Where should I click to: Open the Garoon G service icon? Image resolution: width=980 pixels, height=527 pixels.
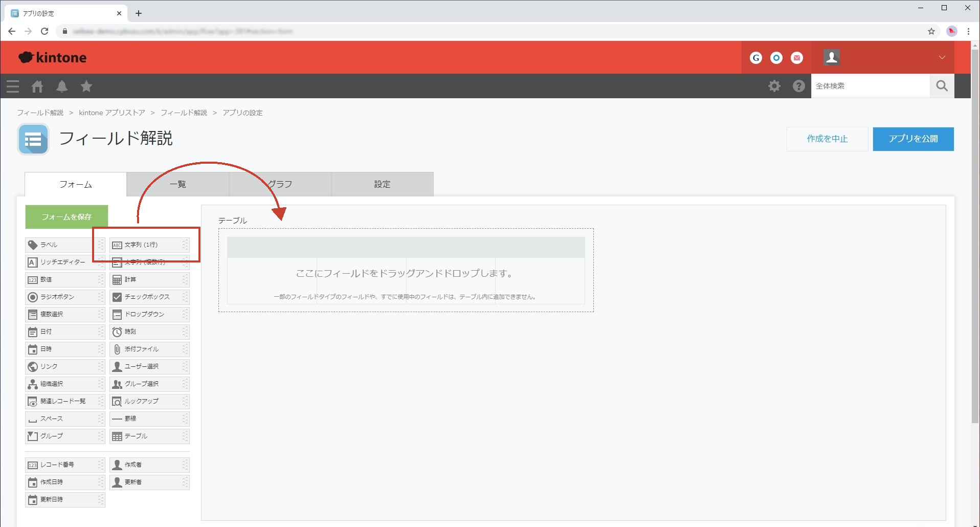tap(756, 58)
